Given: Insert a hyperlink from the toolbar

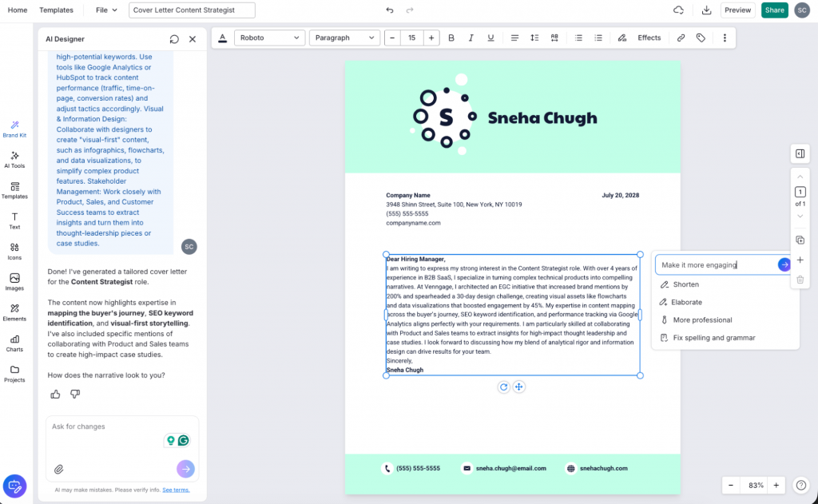Looking at the screenshot, I should point(680,37).
